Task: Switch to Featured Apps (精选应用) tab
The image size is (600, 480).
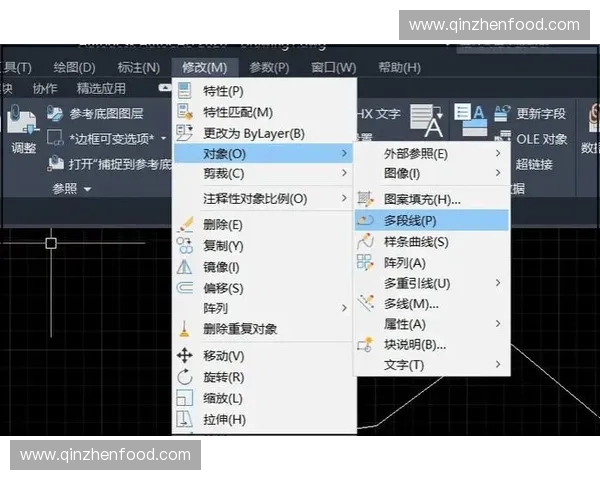Action: pos(101,88)
